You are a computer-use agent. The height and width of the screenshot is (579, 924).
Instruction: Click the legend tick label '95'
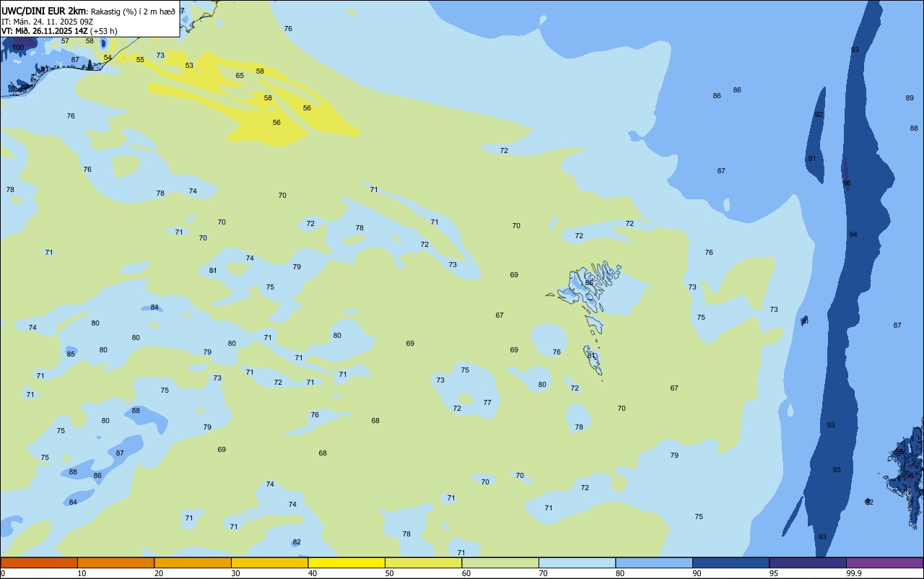(774, 573)
